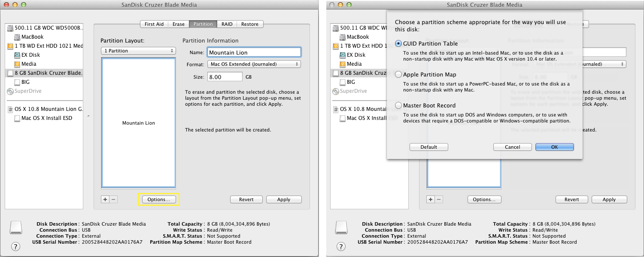Click minus partition button in right window
644x257 pixels.
pos(439,199)
